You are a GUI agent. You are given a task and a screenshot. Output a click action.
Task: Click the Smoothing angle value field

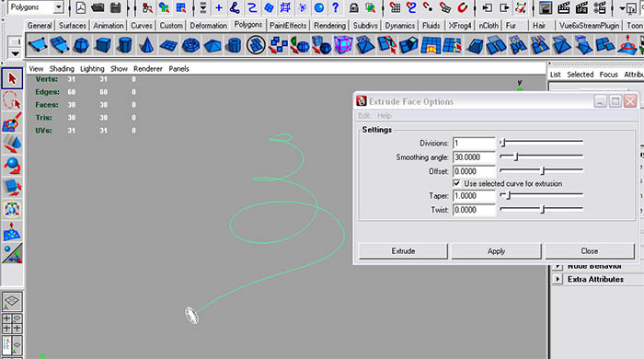point(474,156)
